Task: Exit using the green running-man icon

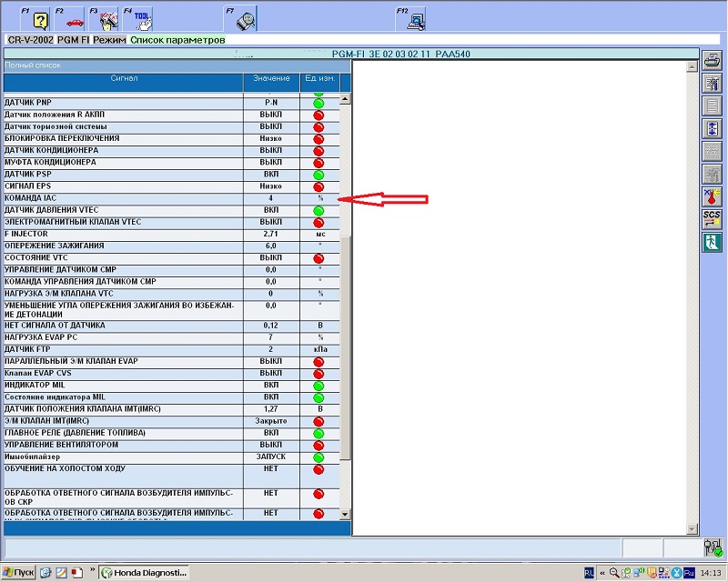Action: pyautogui.click(x=712, y=242)
